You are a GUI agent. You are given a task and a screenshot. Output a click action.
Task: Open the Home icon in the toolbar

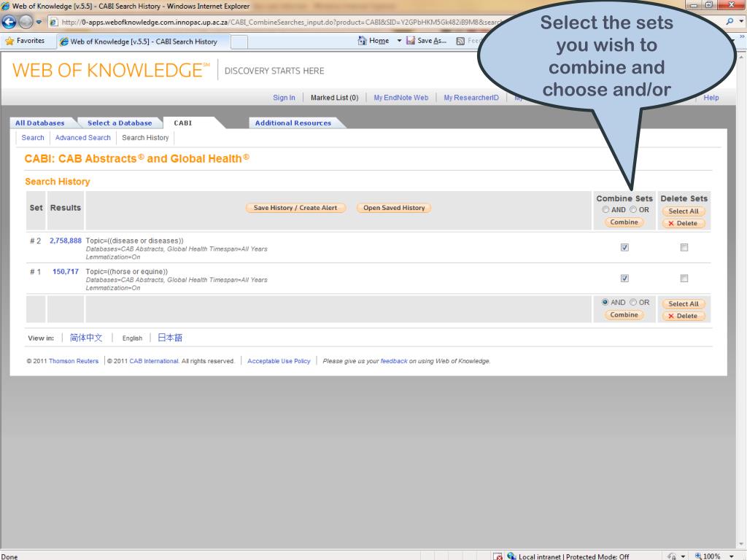(363, 41)
